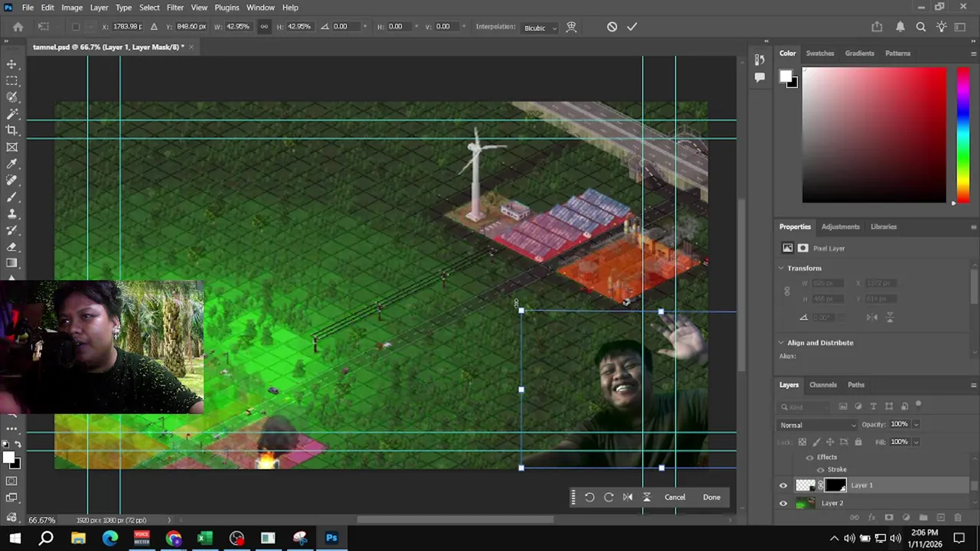The image size is (980, 551).
Task: Select the Clone Stamp tool
Action: tap(11, 214)
